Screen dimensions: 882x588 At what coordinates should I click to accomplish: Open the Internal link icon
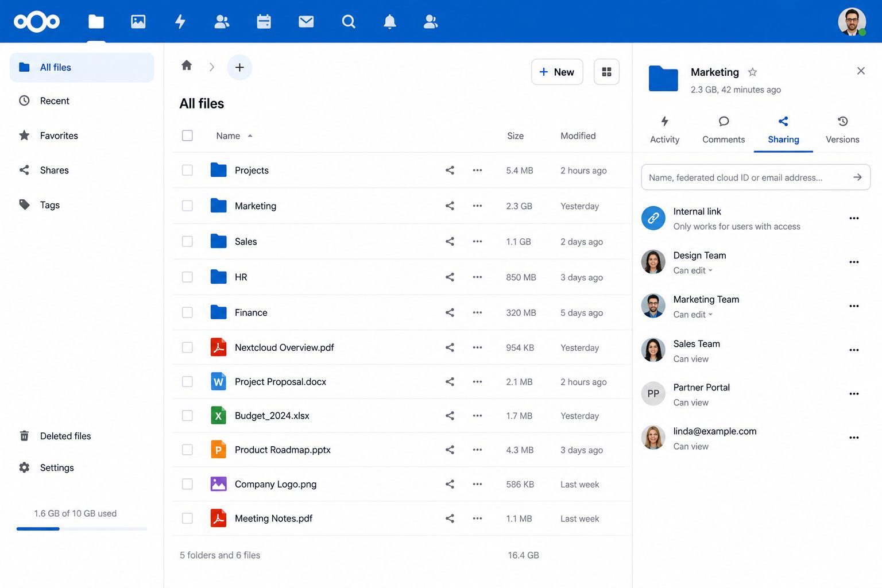(653, 218)
